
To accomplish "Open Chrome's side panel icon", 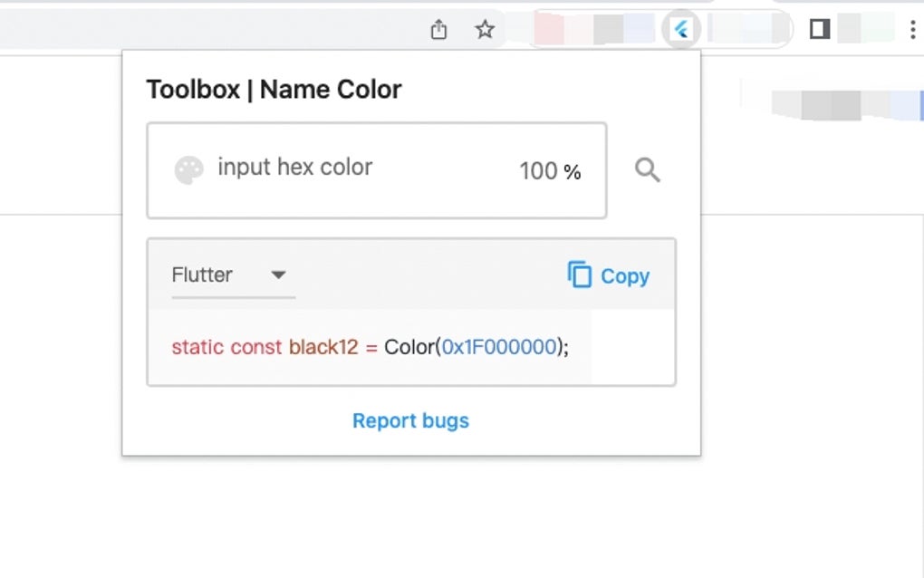I will (819, 29).
